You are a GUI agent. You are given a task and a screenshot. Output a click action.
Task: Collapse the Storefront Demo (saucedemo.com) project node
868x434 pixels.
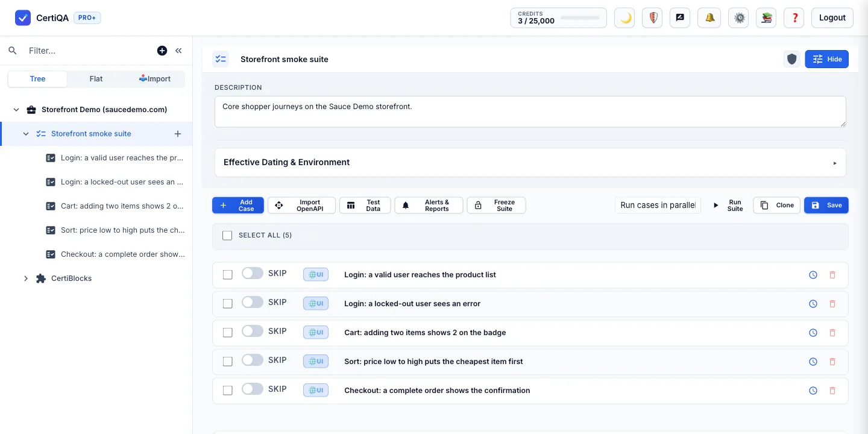16,110
